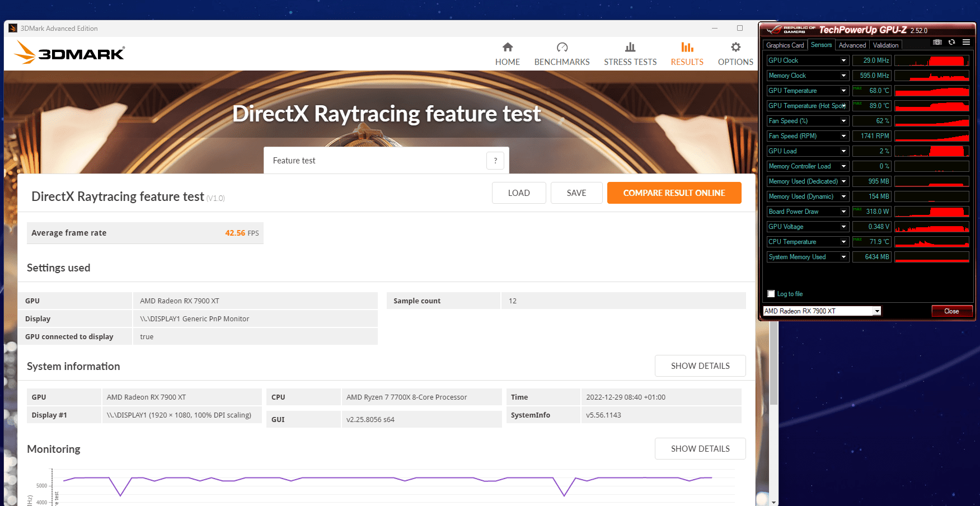The width and height of the screenshot is (980, 506).
Task: Open the Memory Used (Dynamic) dropdown
Action: click(x=843, y=196)
